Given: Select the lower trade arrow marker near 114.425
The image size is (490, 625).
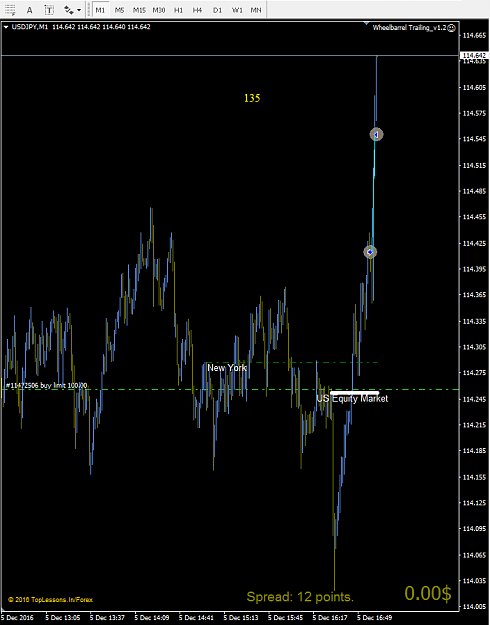Looking at the screenshot, I should 370,252.
